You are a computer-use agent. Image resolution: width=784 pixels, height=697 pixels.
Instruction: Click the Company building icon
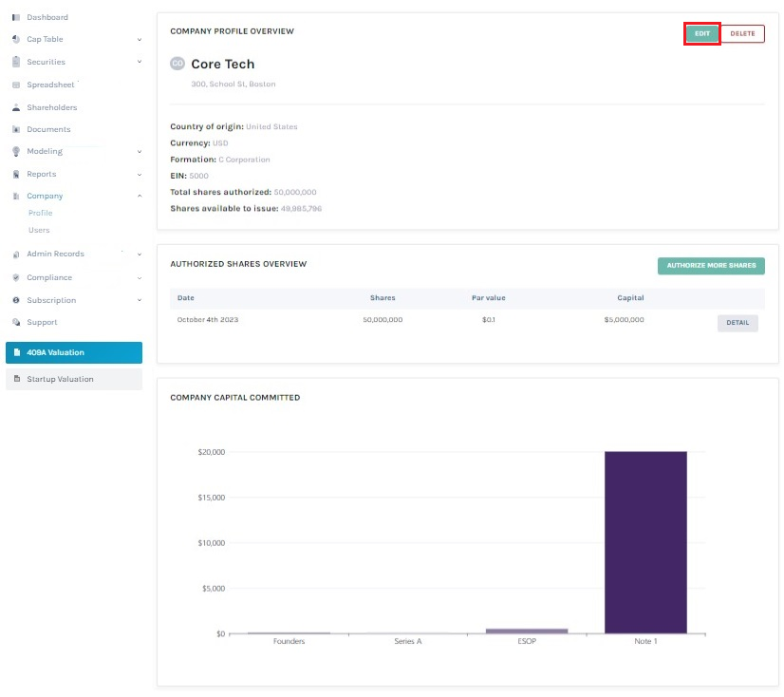[x=16, y=197]
